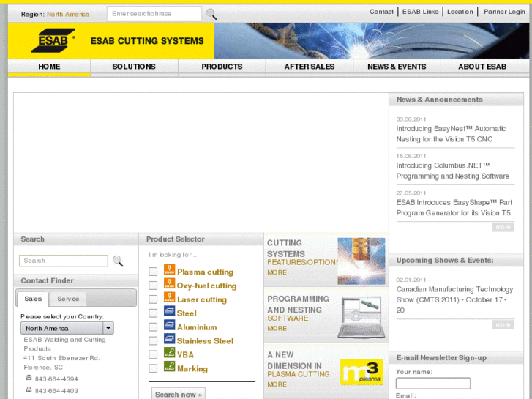Open Partner Login
The width and height of the screenshot is (532, 399).
[x=504, y=12]
